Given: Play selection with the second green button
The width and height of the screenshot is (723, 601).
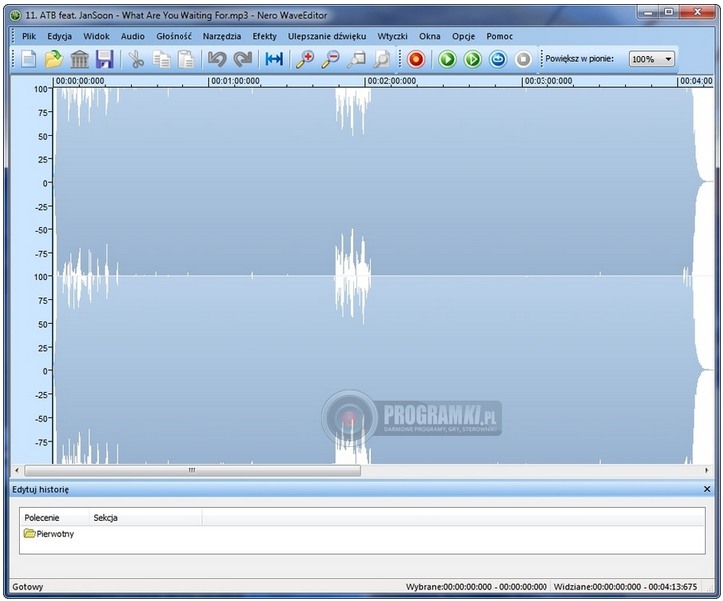Looking at the screenshot, I should [473, 60].
